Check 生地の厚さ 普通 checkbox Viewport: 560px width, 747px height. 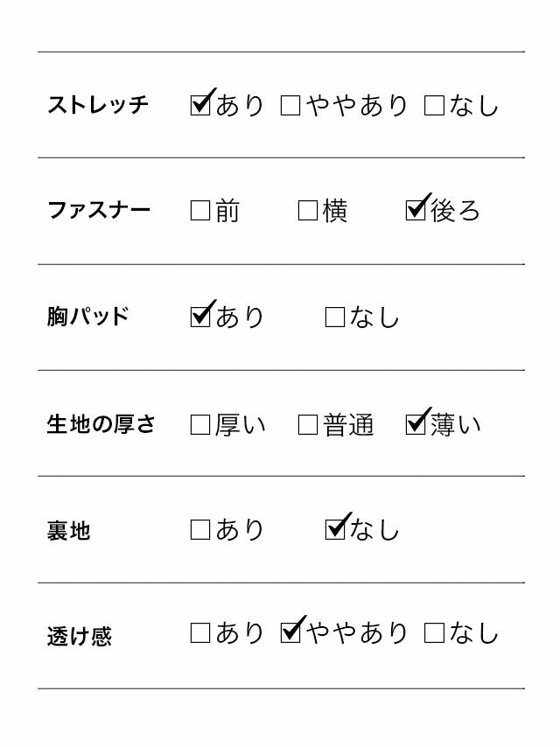[308, 425]
